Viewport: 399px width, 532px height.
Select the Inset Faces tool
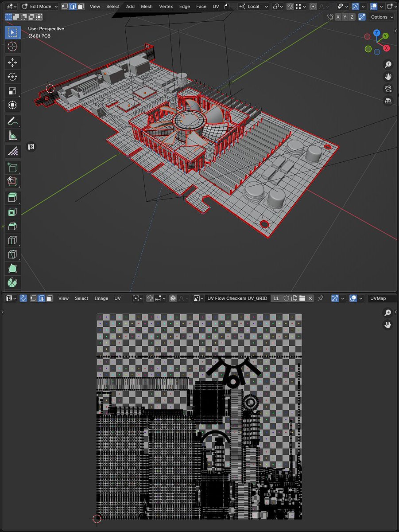point(12,211)
